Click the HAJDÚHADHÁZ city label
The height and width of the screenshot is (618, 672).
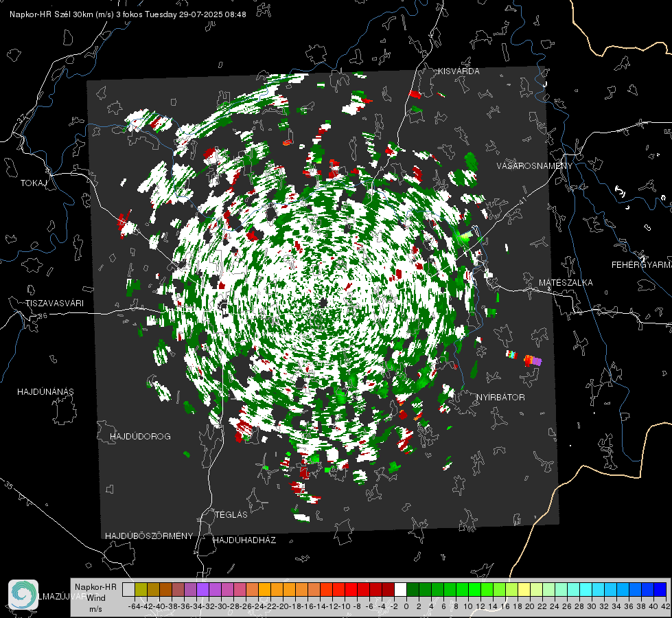point(244,540)
